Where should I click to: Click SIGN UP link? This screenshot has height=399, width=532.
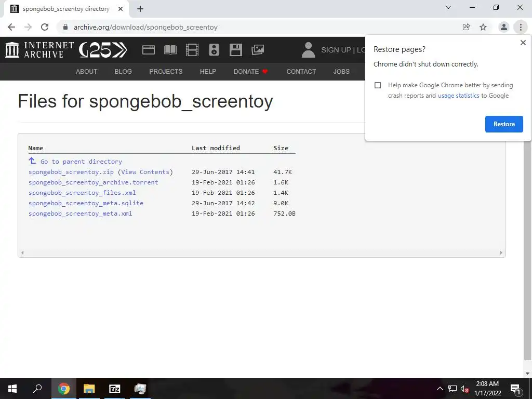(336, 50)
